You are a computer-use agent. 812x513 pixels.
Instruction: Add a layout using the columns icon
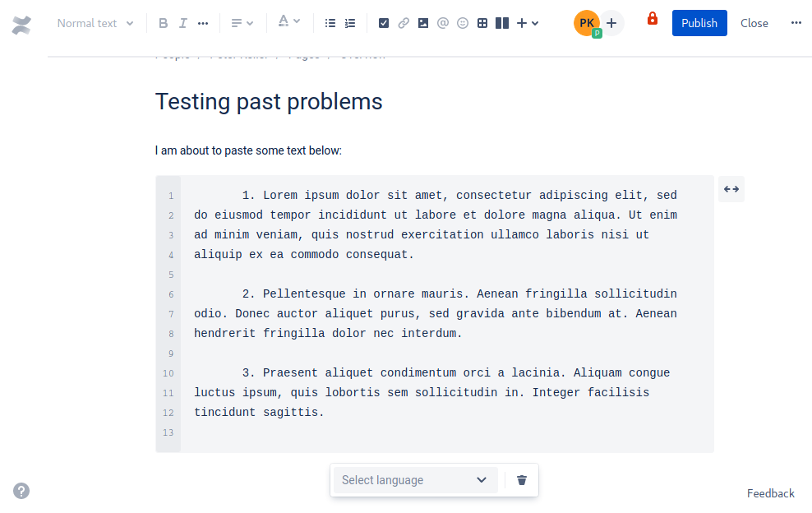(x=502, y=23)
